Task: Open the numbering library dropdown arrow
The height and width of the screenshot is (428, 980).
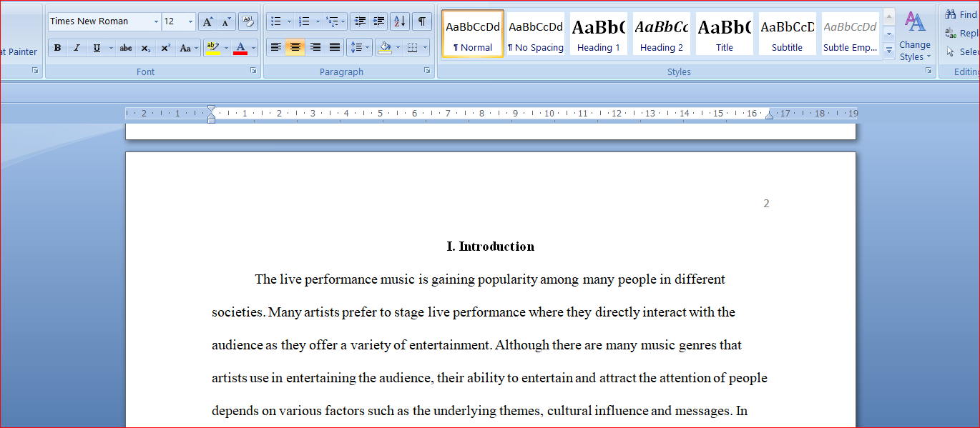Action: 317,21
